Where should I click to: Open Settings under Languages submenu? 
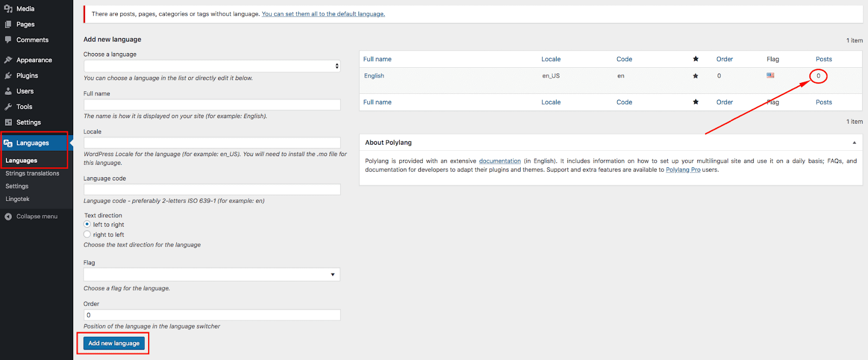click(17, 186)
